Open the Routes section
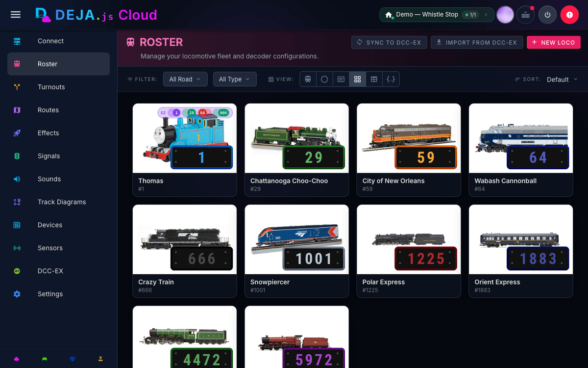 [x=58, y=110]
